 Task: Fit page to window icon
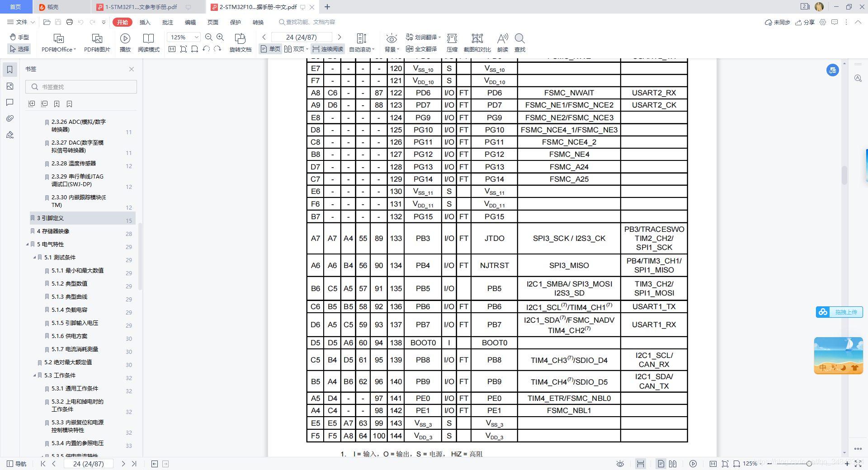point(184,49)
